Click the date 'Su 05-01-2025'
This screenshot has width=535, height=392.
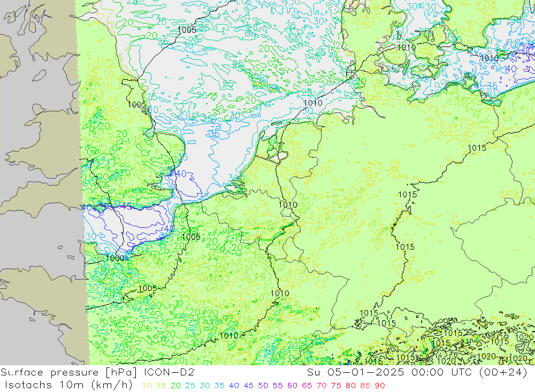point(356,372)
